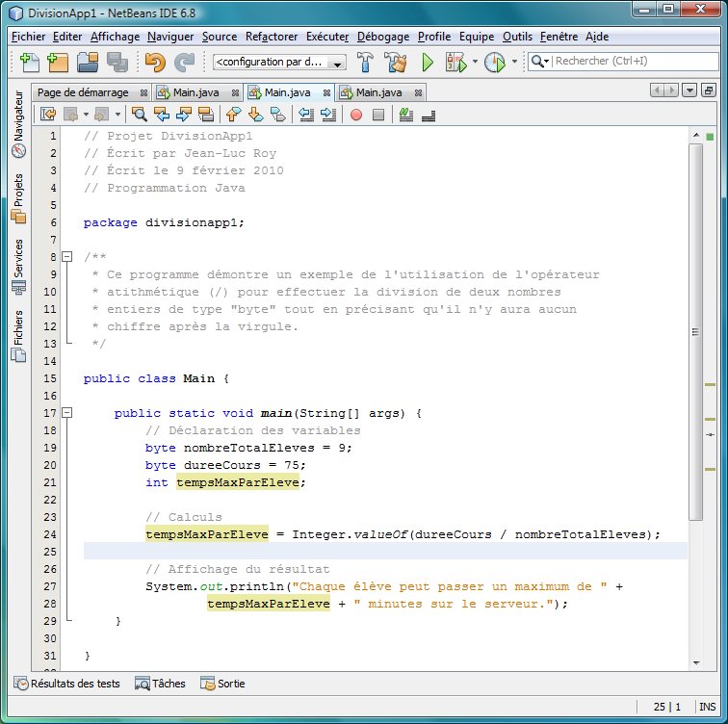Click the scroll-down arrow of the editor
Viewport: 728px width, 724px height.
[696, 662]
